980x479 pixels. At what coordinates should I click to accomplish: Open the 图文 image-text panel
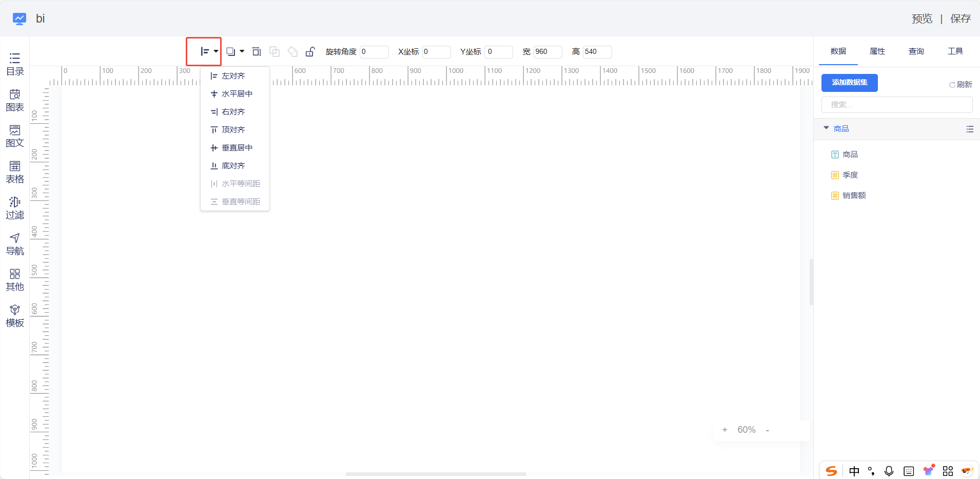pos(15,136)
